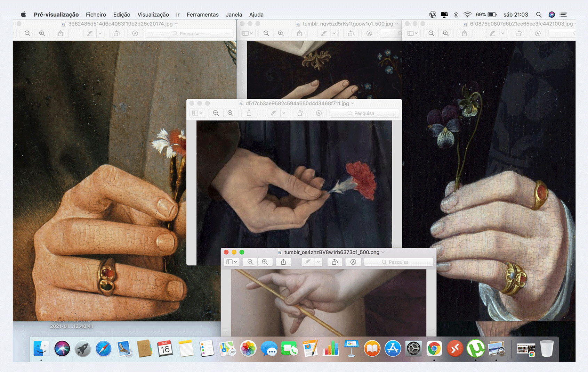This screenshot has width=588, height=372.
Task: Share the d517cb3ae9582c594a650d4d3468f711.jpg image
Action: pos(249,113)
